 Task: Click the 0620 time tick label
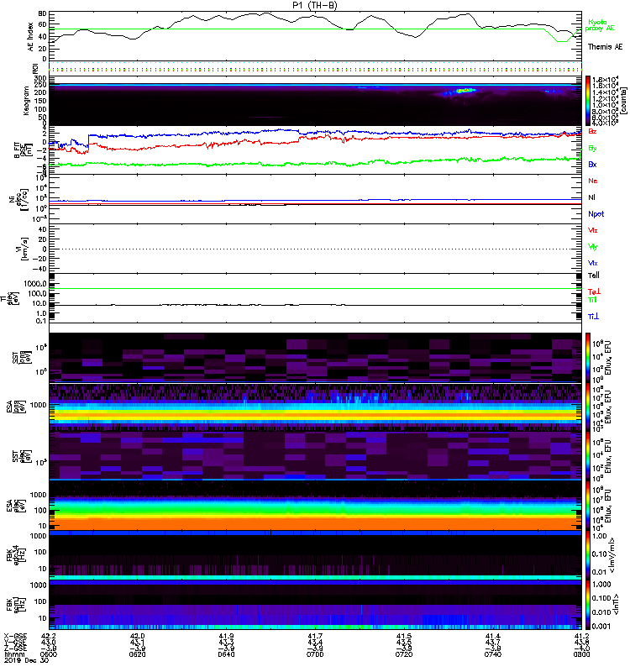(x=138, y=654)
